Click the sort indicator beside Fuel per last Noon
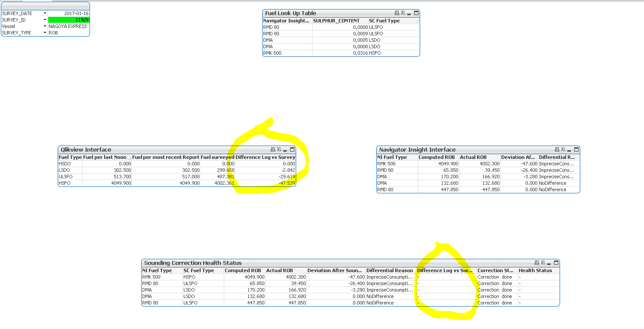 click(129, 158)
